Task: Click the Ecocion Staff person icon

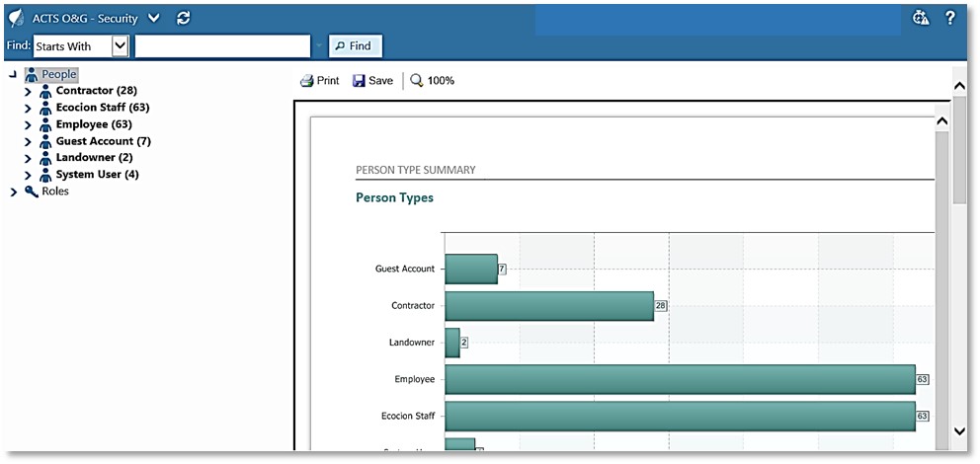Action: (45, 109)
